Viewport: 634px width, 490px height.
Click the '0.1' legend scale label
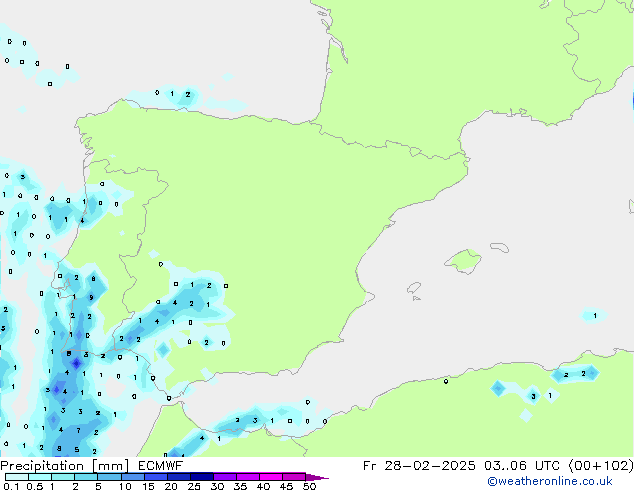click(11, 486)
